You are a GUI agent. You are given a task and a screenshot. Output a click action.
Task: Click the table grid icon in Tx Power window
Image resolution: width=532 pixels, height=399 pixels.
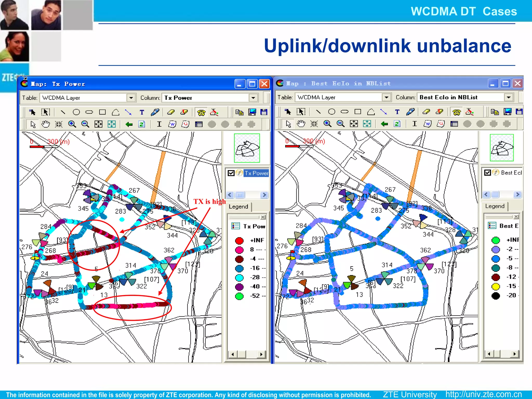point(199,124)
